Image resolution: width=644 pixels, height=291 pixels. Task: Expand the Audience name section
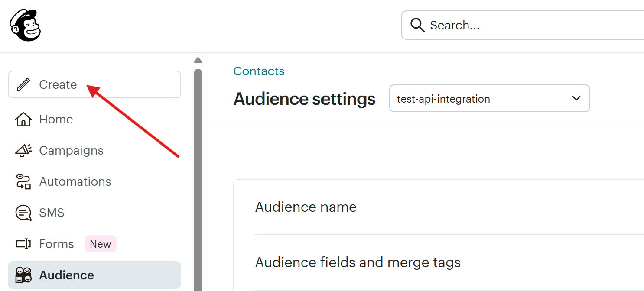tap(306, 207)
